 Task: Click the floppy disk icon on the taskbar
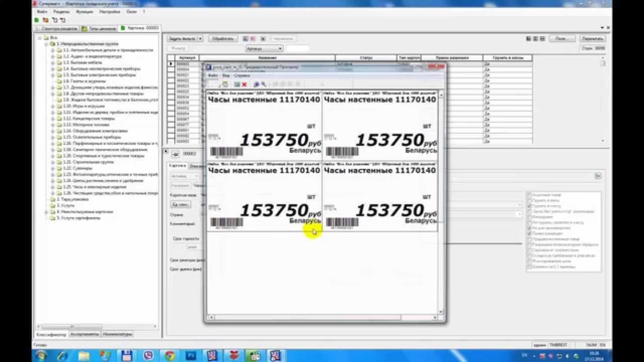[127, 355]
